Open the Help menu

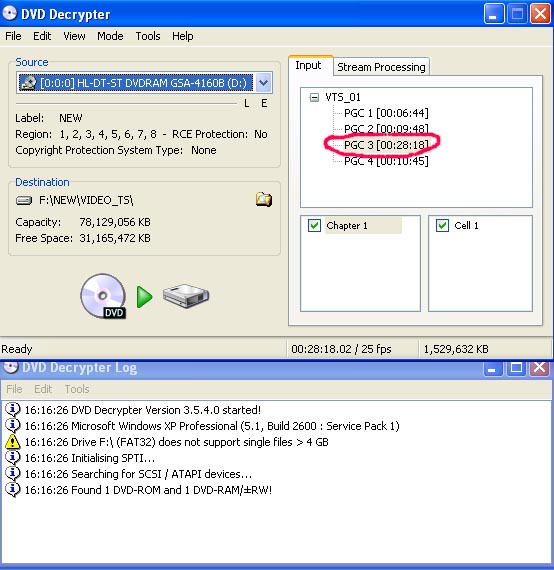click(183, 36)
